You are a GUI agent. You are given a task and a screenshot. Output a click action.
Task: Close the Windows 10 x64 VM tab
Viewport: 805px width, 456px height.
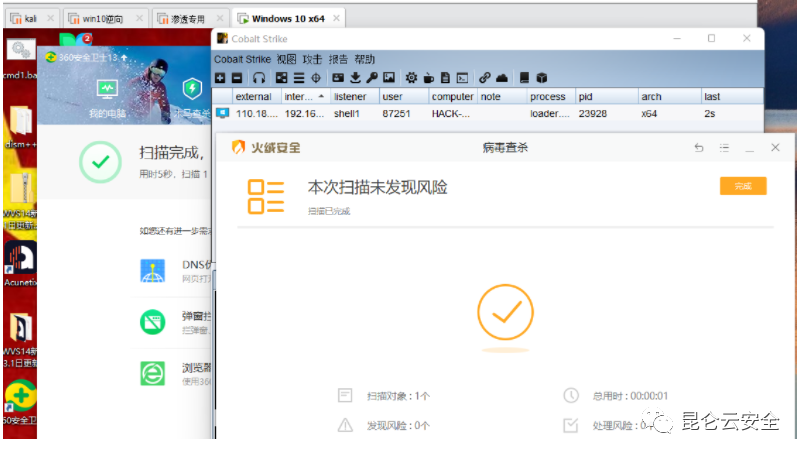click(336, 18)
